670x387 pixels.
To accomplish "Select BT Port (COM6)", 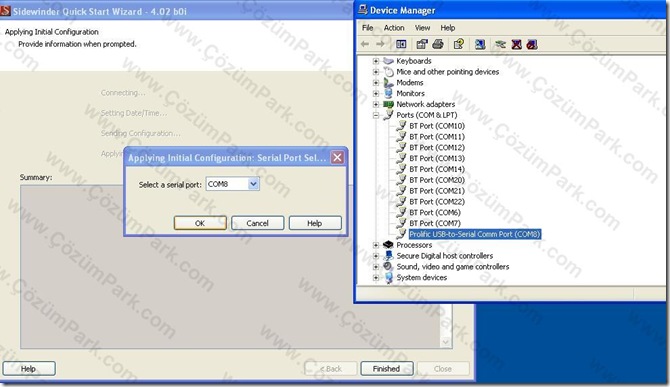I will (x=435, y=212).
